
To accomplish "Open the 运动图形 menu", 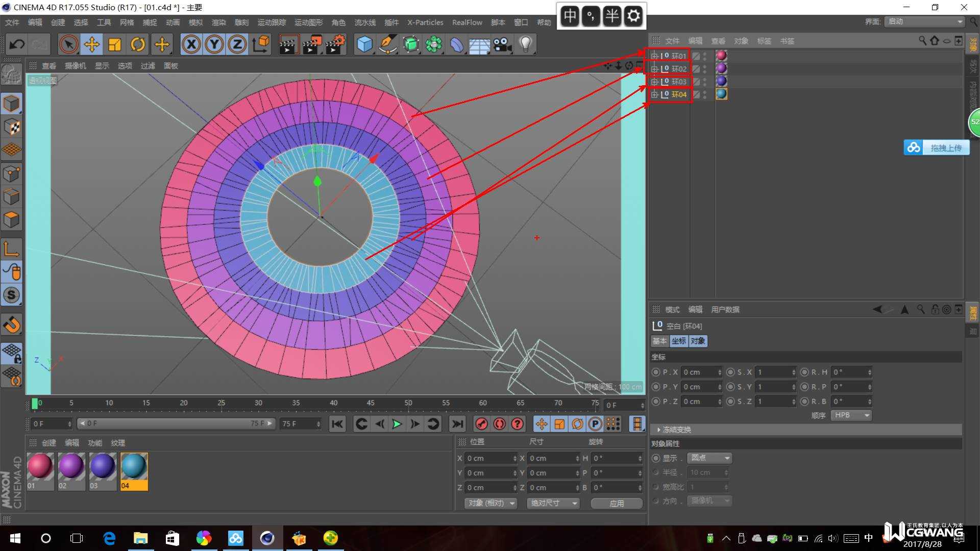I will (x=308, y=22).
